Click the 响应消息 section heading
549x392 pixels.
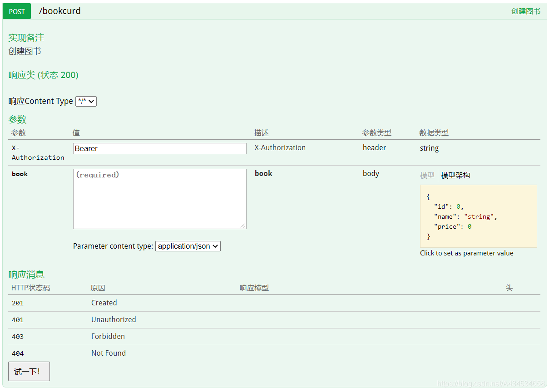(x=26, y=274)
